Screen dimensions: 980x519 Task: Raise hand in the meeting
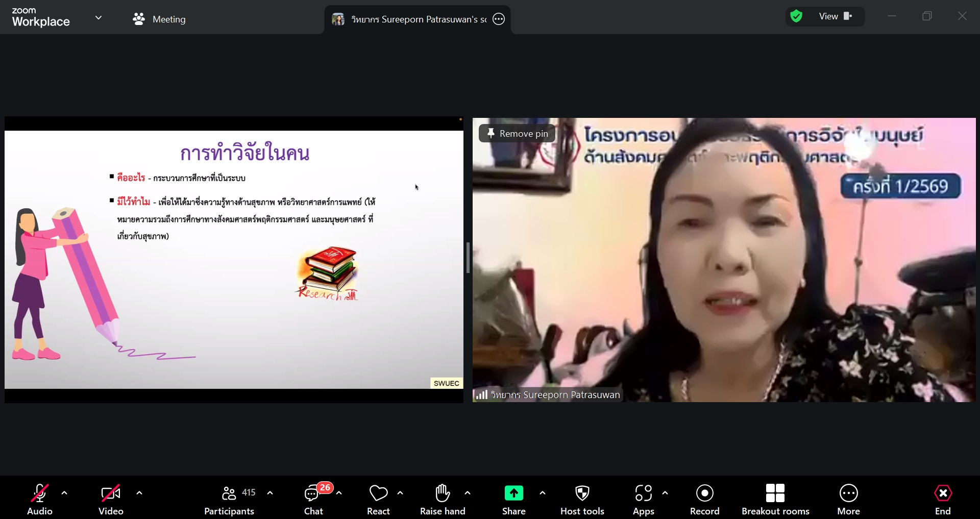click(443, 499)
